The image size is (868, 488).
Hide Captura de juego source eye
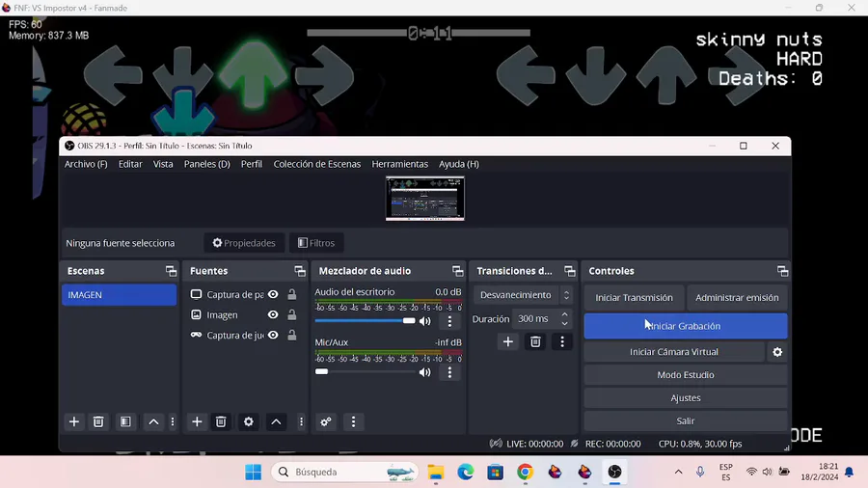(x=273, y=336)
